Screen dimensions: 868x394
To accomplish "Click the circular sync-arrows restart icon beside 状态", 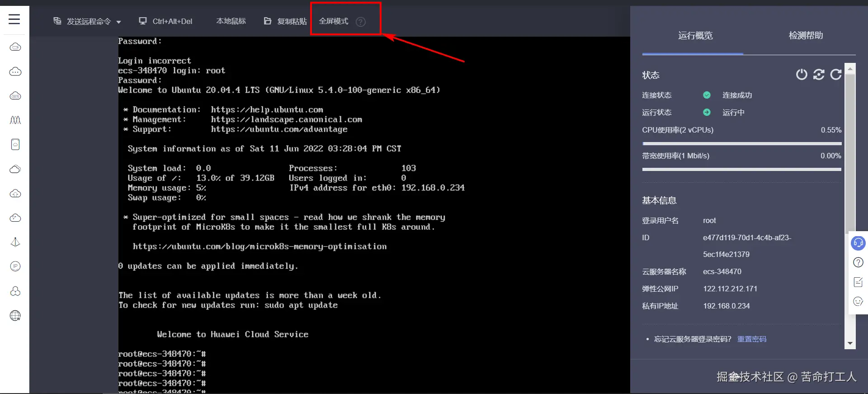I will point(819,74).
